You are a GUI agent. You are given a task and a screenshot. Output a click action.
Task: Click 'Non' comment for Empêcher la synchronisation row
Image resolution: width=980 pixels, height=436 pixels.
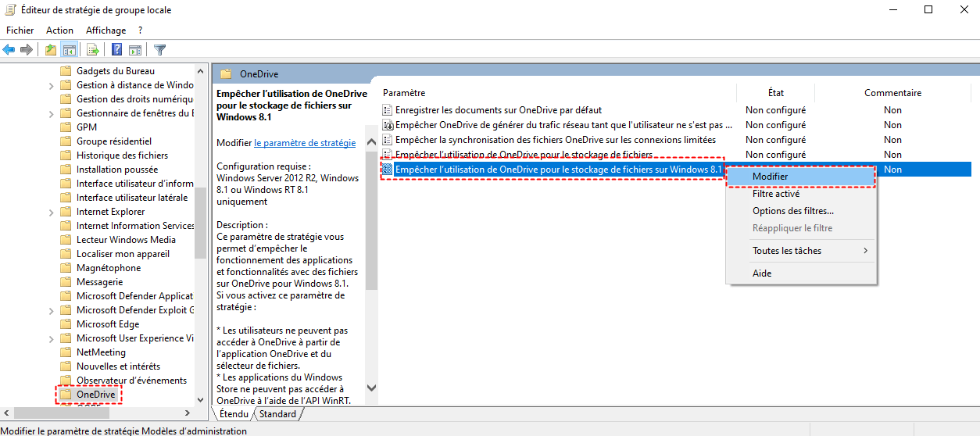pyautogui.click(x=892, y=140)
